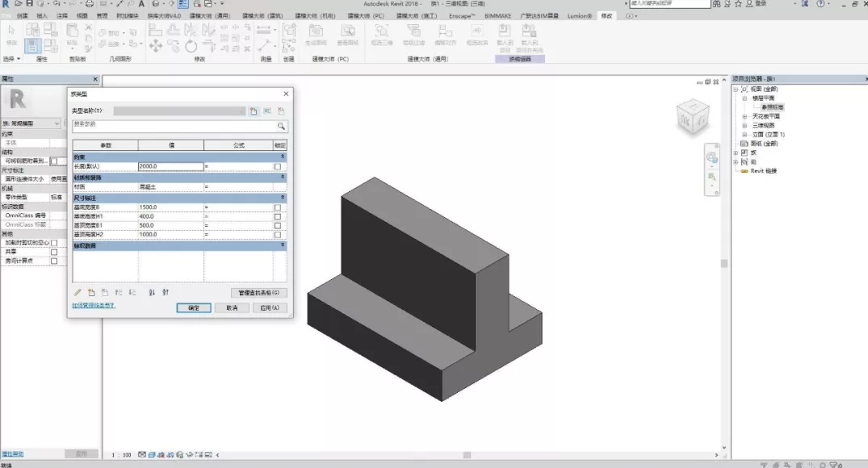The height and width of the screenshot is (468, 868).
Task: Expand the 标识数据 parameter group
Action: (283, 245)
